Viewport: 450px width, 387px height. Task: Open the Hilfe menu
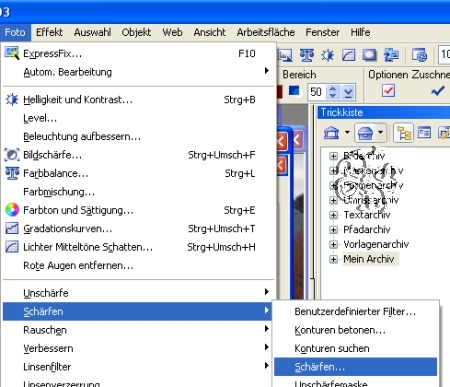tap(360, 32)
